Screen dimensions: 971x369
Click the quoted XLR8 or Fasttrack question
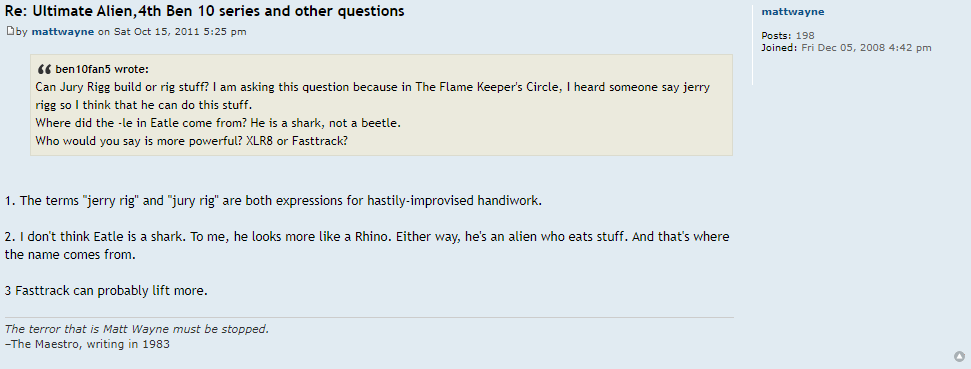click(191, 141)
